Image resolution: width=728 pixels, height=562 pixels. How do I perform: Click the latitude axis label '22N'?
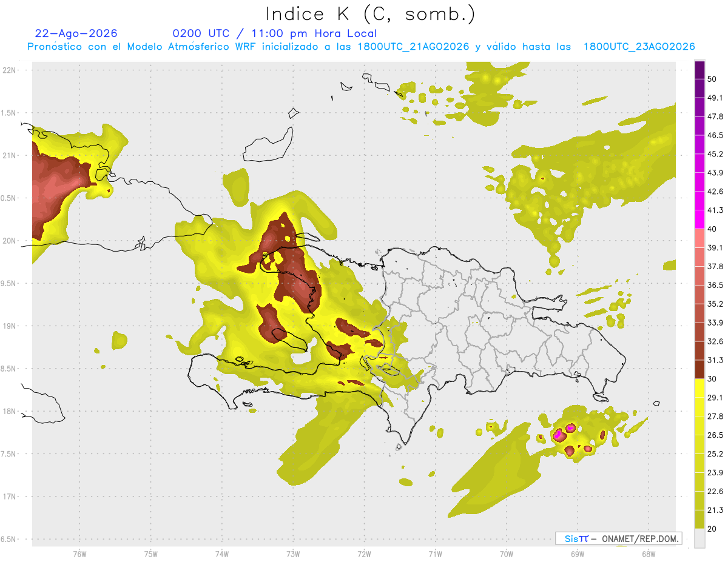pos(10,70)
